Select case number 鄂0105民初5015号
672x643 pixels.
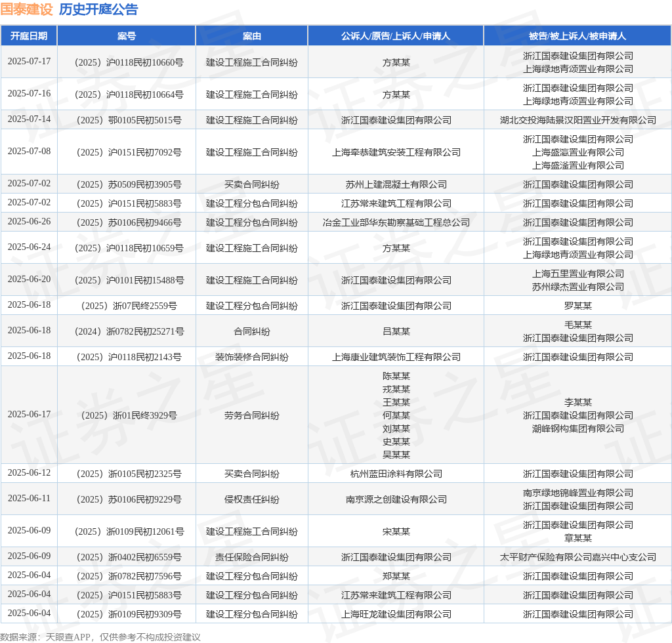[x=129, y=120]
